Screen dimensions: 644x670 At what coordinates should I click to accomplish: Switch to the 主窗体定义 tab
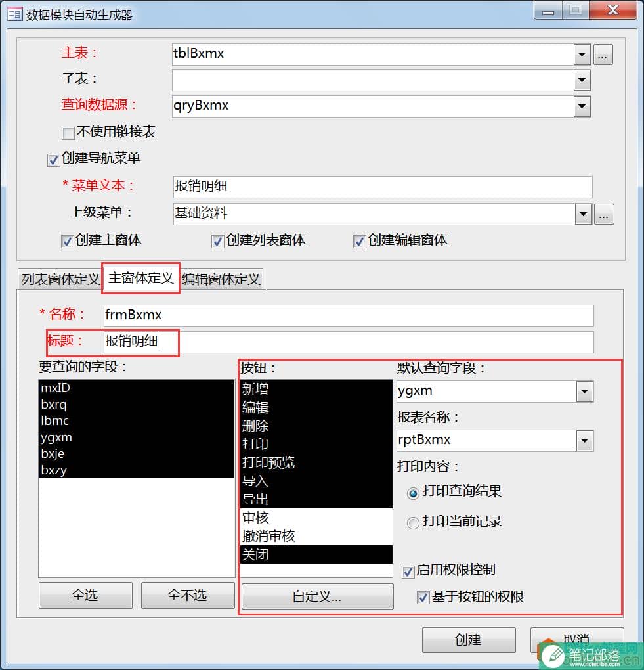pyautogui.click(x=140, y=278)
